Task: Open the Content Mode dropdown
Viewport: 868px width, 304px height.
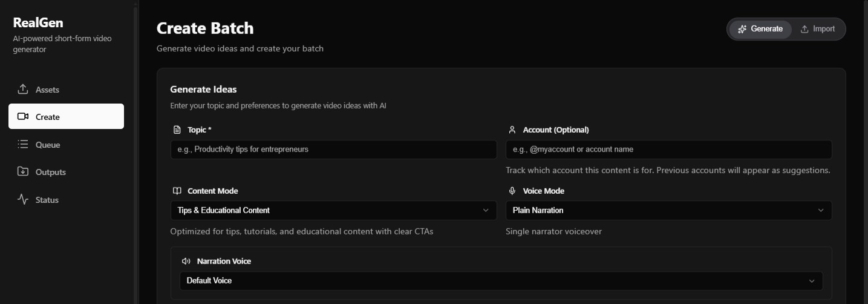Action: [x=333, y=210]
